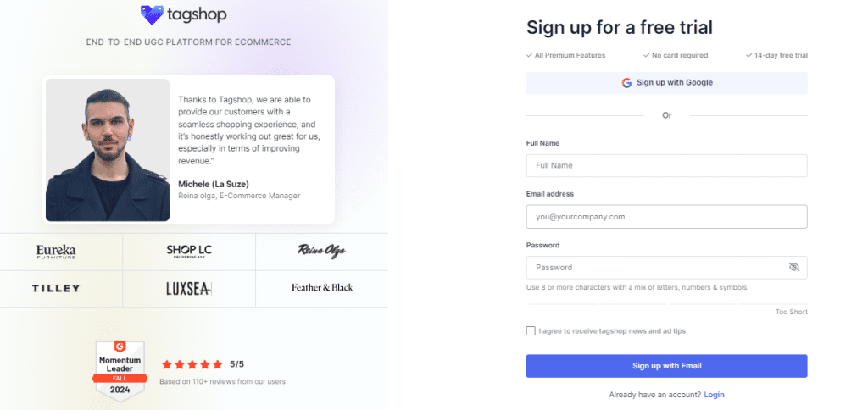This screenshot has width=868, height=410.
Task: Click the Luxsea brand logo
Action: click(x=189, y=288)
